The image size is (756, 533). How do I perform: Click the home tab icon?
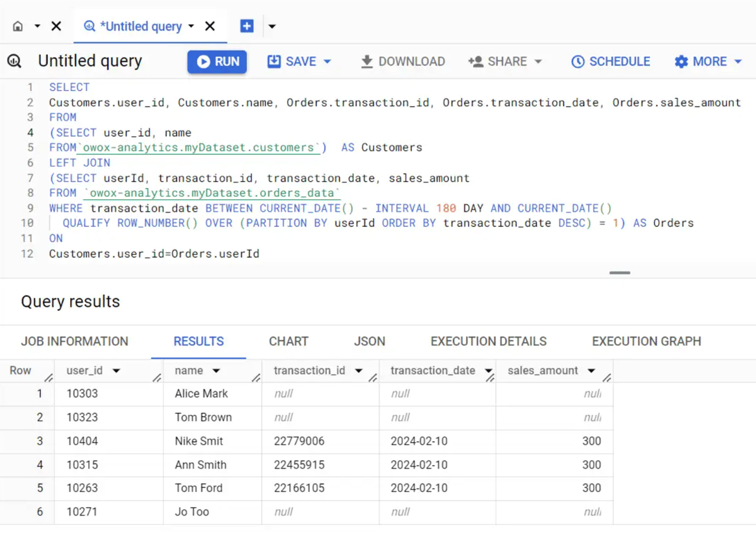(18, 26)
